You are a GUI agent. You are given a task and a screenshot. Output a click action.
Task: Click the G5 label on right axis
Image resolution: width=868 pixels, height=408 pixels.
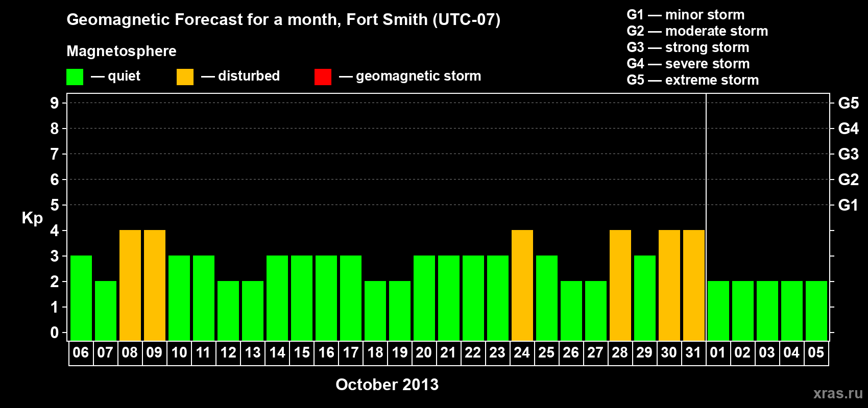tap(849, 103)
